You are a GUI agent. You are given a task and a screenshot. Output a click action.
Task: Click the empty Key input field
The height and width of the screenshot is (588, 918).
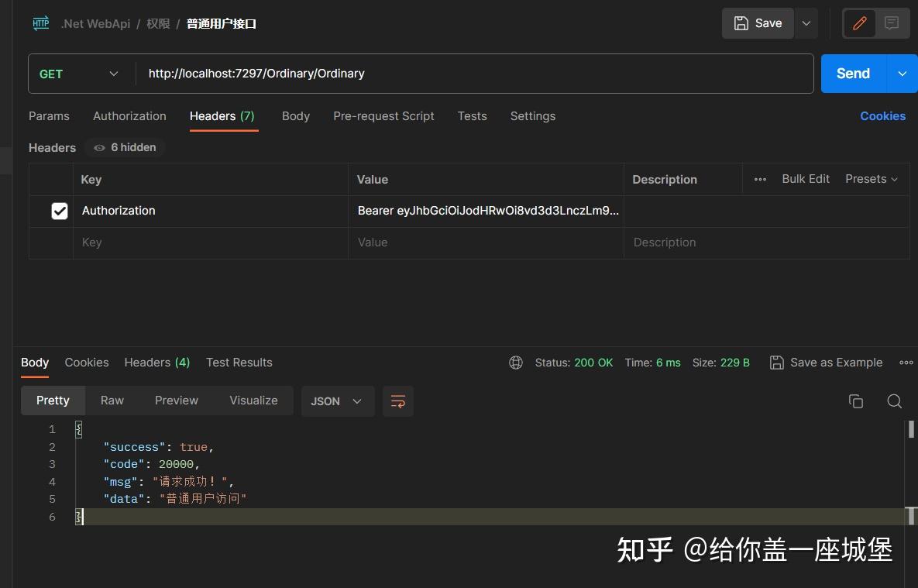[x=211, y=242]
